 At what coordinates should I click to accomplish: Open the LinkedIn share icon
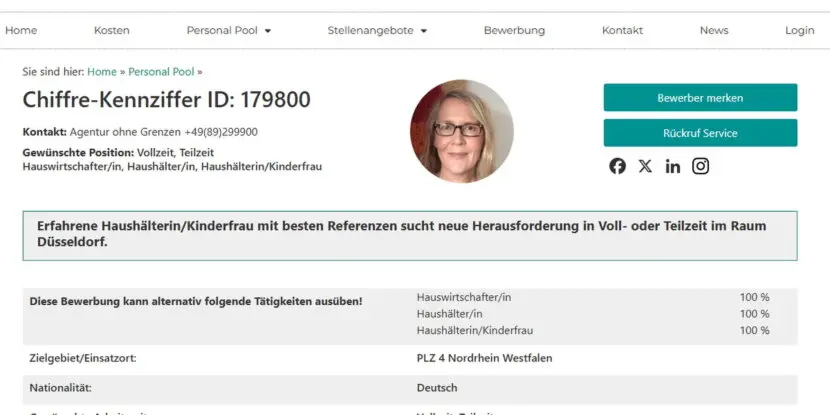(673, 166)
